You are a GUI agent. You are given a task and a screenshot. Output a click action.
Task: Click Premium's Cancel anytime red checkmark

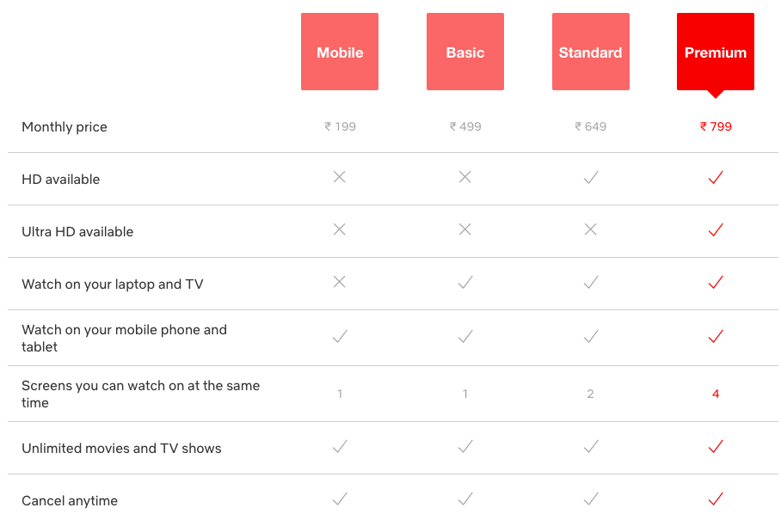pos(716,498)
